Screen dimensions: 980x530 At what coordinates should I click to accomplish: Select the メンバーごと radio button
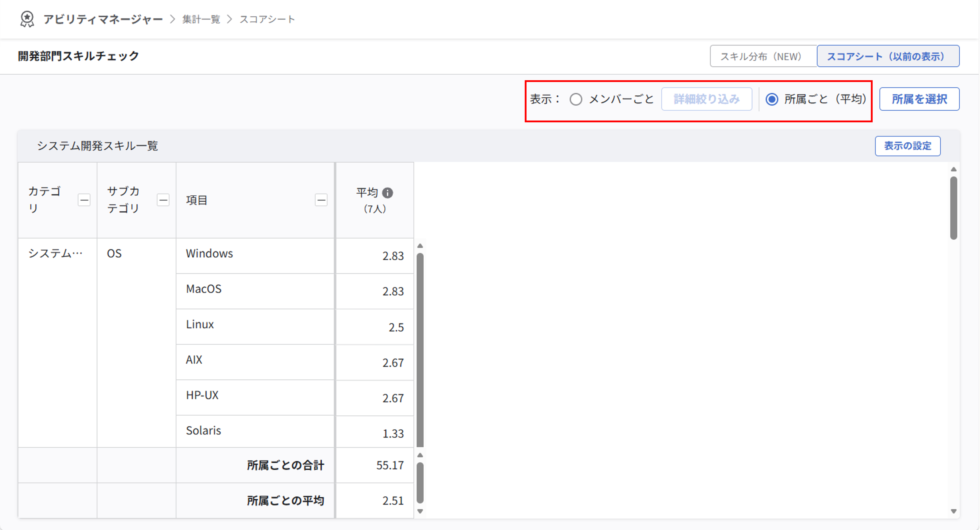576,99
